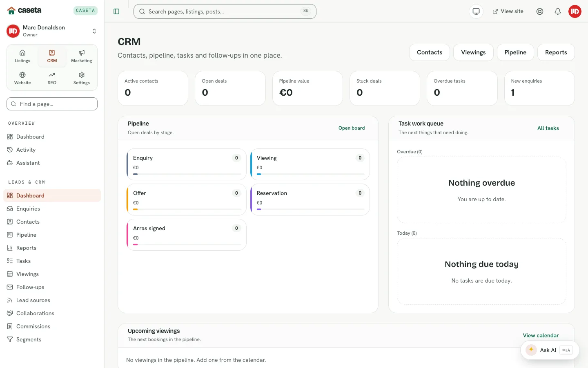
Task: Open the Contacts tab button
Action: pyautogui.click(x=430, y=52)
